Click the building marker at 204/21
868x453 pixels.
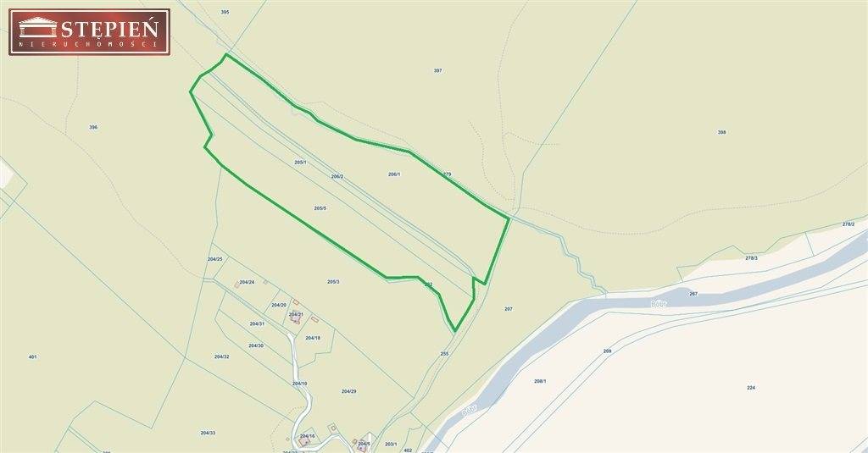296,320
